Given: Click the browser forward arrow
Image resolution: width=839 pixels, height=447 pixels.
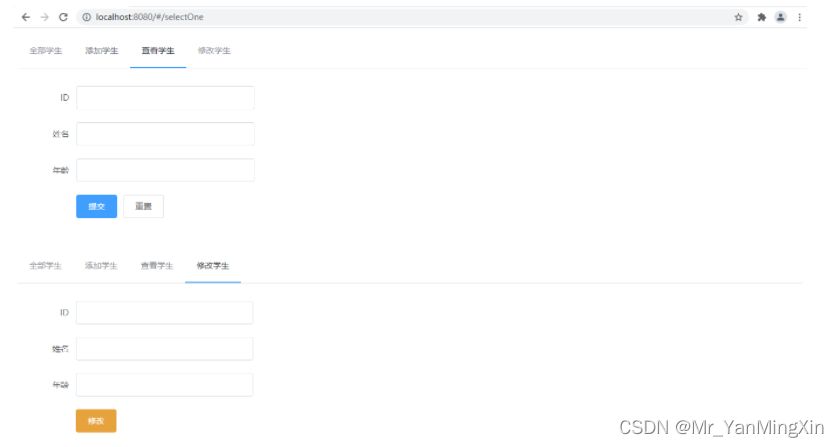Looking at the screenshot, I should 44,17.
